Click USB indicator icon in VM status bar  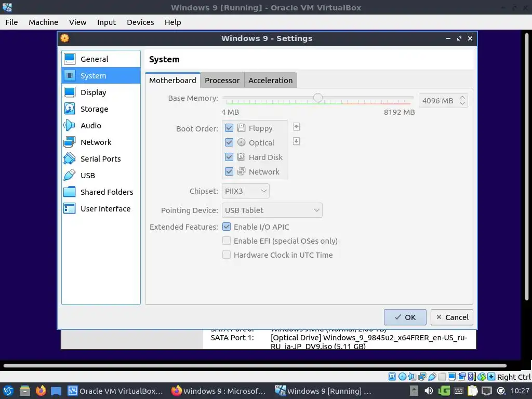coord(432,377)
